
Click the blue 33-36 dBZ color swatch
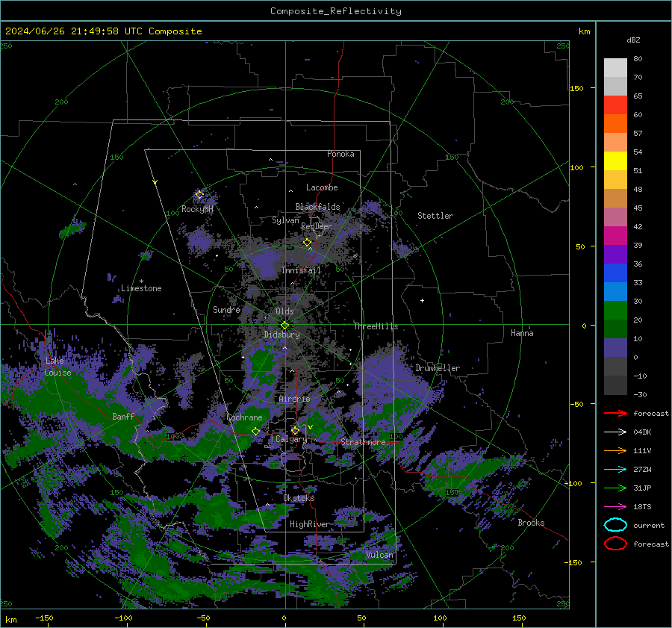(615, 273)
